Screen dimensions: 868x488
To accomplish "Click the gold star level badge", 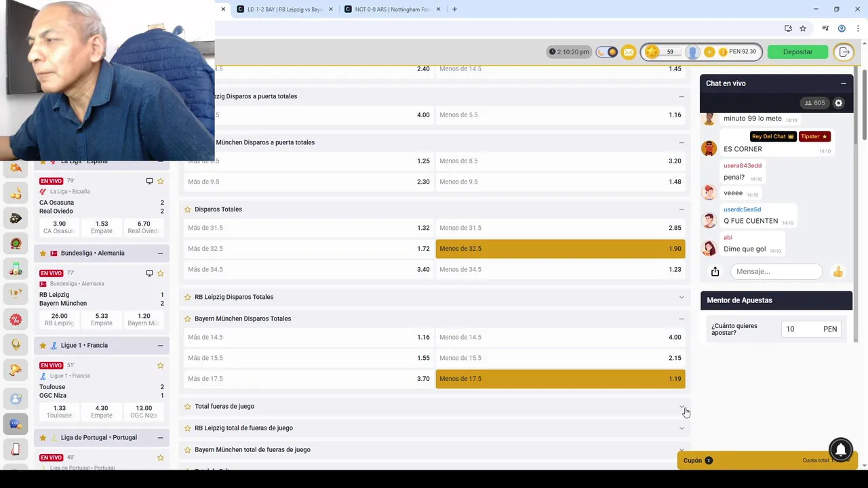I will tap(652, 52).
